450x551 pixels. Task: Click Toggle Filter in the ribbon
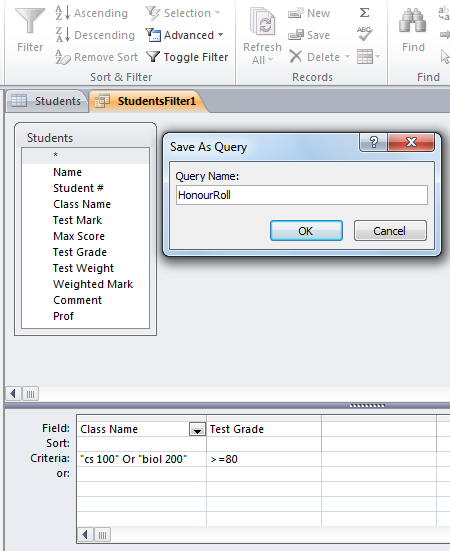click(187, 57)
